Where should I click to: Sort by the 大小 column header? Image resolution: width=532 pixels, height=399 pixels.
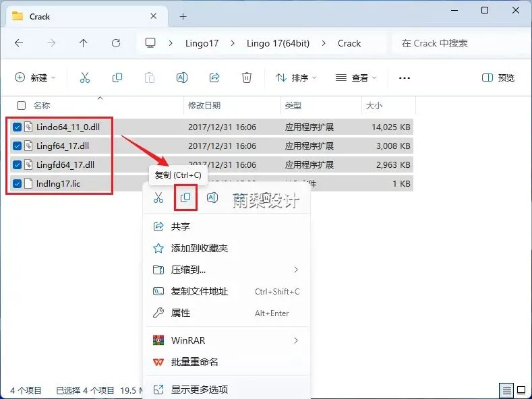click(x=374, y=106)
